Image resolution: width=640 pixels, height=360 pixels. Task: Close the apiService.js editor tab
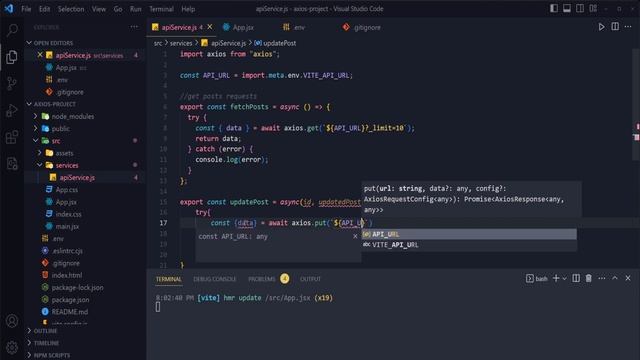point(210,27)
